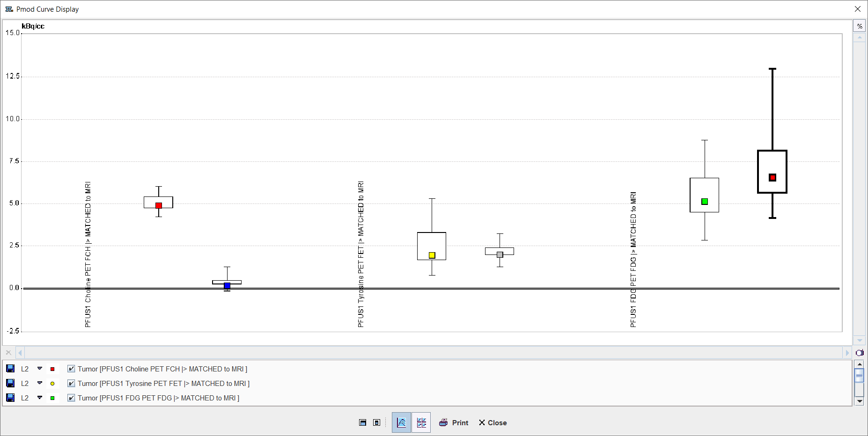Select the bold red FDG box marker
Viewport: 868px width, 436px height.
(x=772, y=177)
